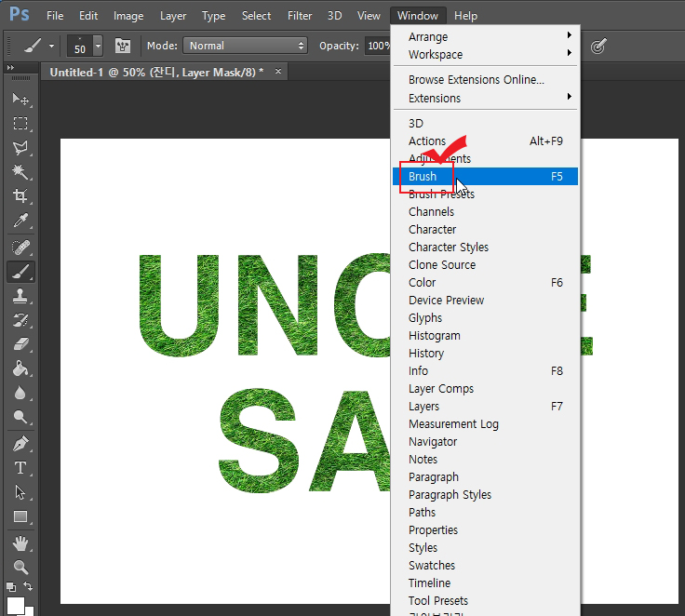Open the Layer menu
Image resolution: width=685 pixels, height=616 pixels.
click(x=173, y=16)
